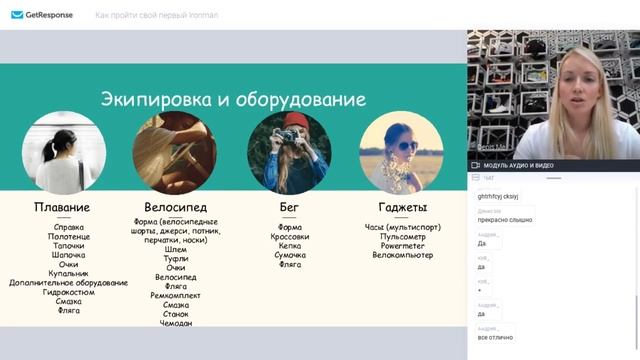Click the 'Гаджеты' column heading

[402, 207]
